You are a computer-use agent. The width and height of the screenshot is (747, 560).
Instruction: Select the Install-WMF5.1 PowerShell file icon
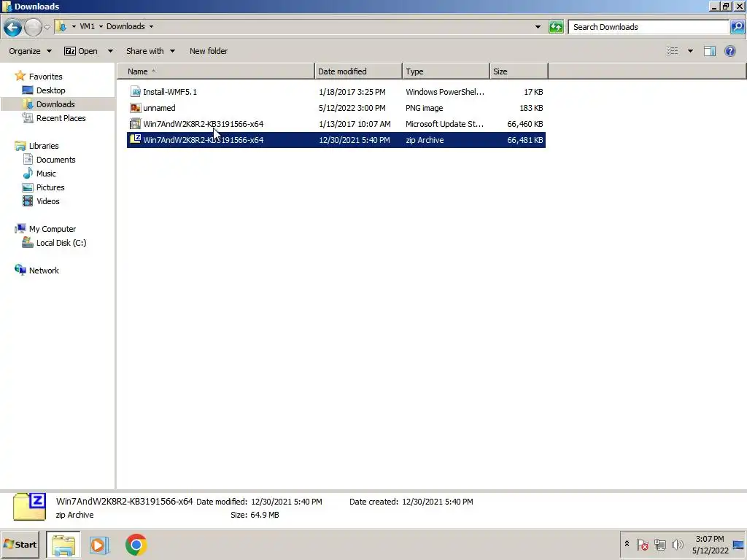(136, 92)
